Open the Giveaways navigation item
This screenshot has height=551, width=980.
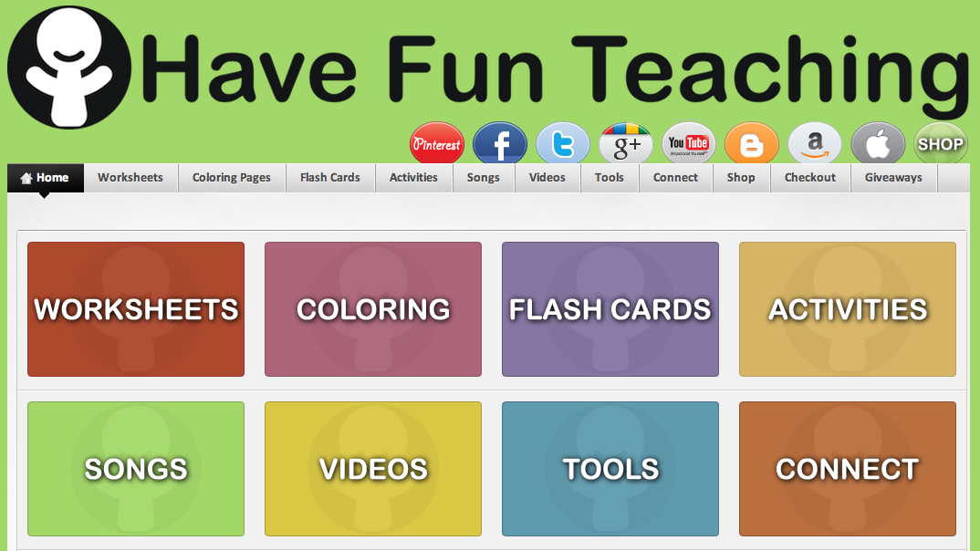click(893, 178)
